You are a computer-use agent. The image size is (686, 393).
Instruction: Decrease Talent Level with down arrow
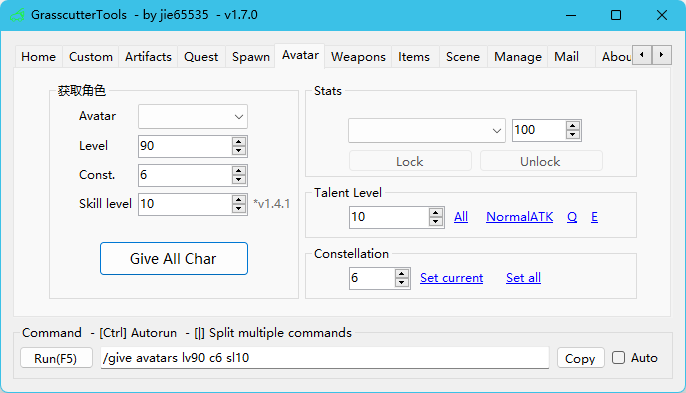[x=435, y=221]
